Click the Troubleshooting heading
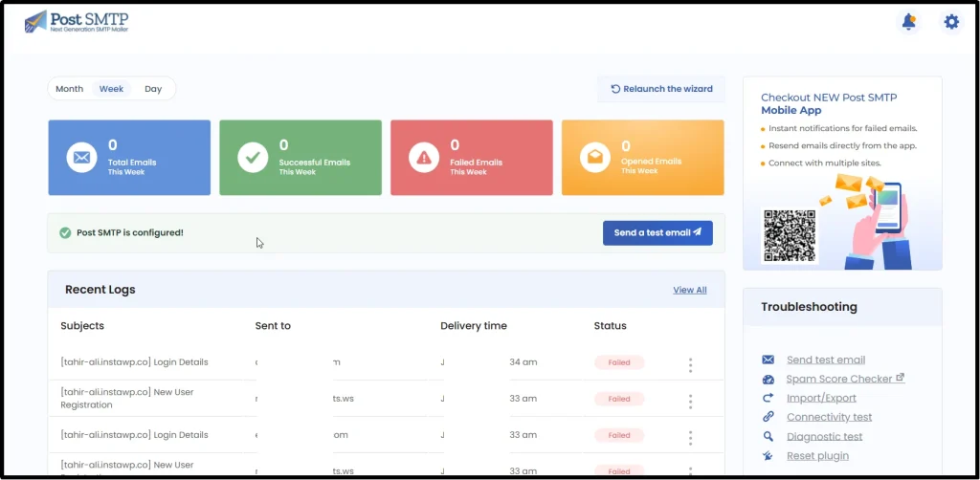 [x=810, y=307]
